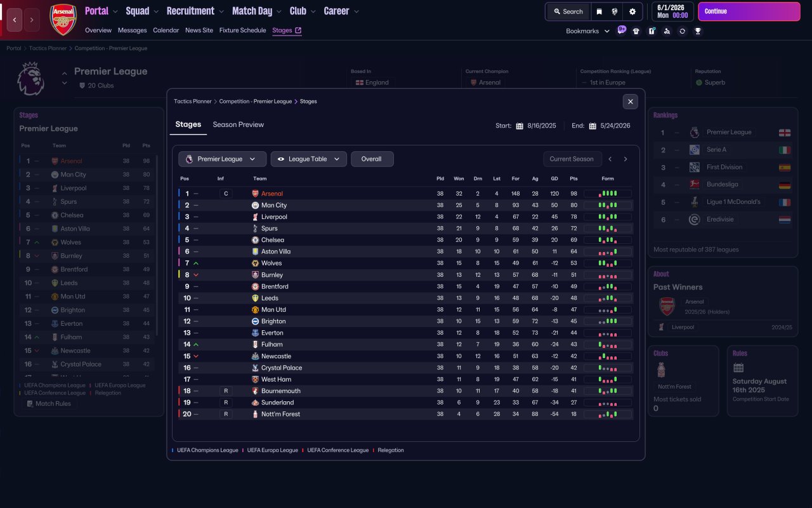This screenshot has height=508, width=812.
Task: Click the Bundesliga logo in Rankings
Action: click(695, 184)
